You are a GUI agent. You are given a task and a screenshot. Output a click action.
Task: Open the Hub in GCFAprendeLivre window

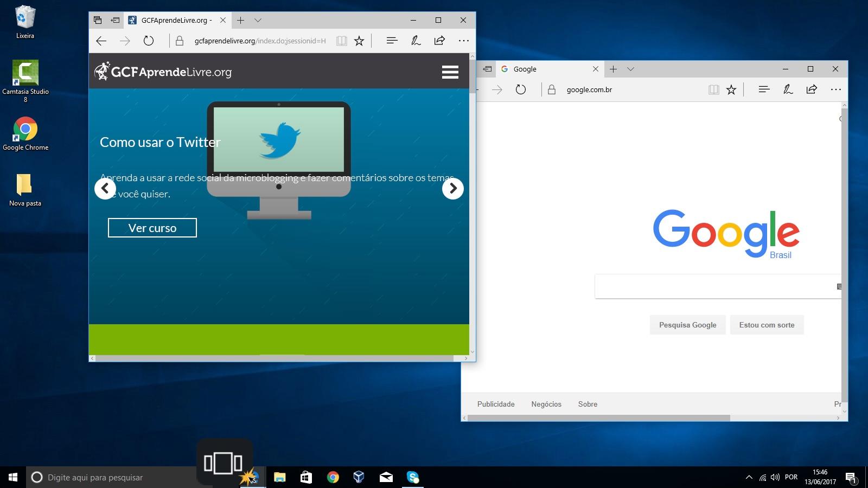[x=392, y=41]
